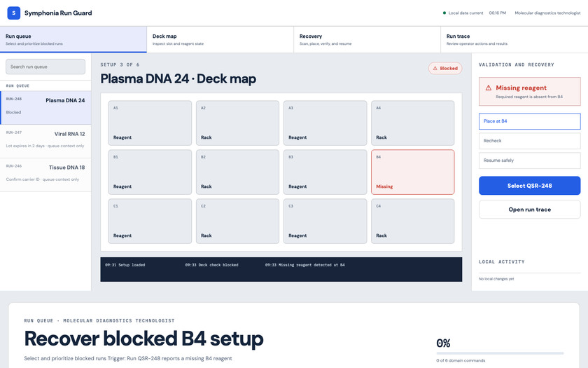This screenshot has width=588, height=368.
Task: Click the warning icon in Blocked badge
Action: tap(435, 69)
